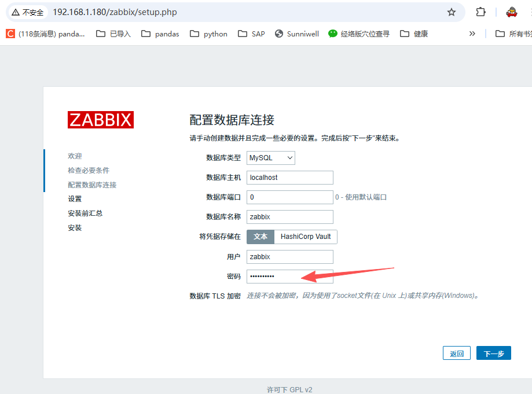Click the not-secure warning icon

16,13
